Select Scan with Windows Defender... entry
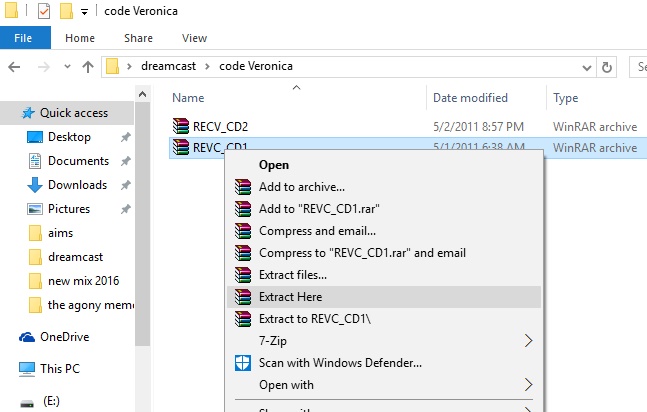 (384, 363)
